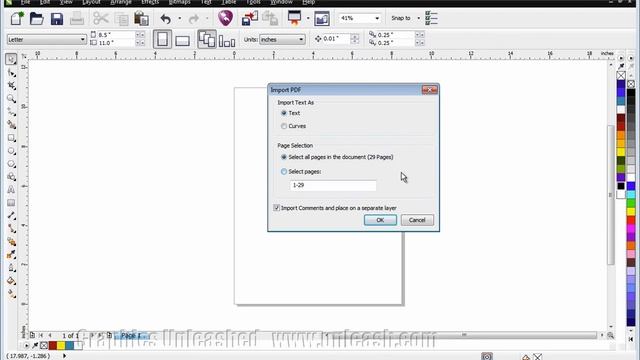
Task: Select the Ellipse tool
Action: 11,151
